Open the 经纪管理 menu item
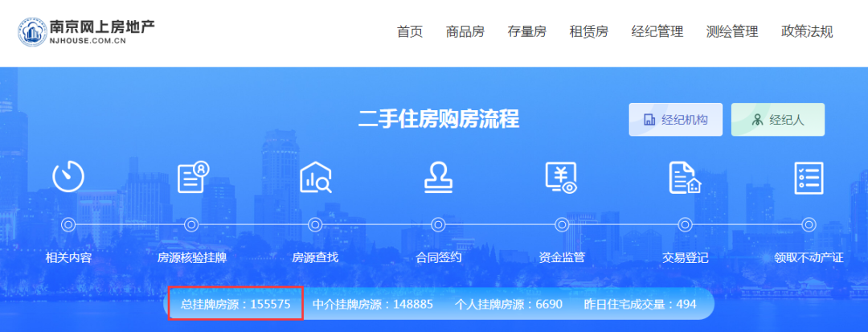The width and height of the screenshot is (868, 332). click(x=657, y=31)
